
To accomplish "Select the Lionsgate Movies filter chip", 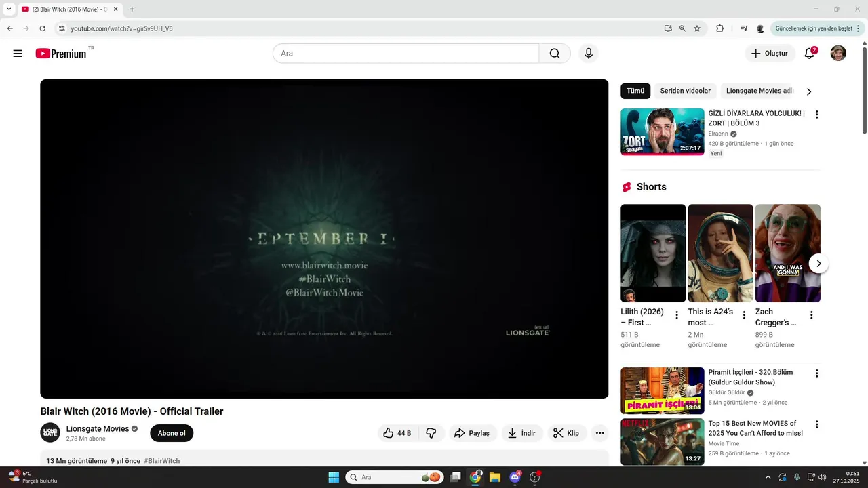I will (x=759, y=91).
